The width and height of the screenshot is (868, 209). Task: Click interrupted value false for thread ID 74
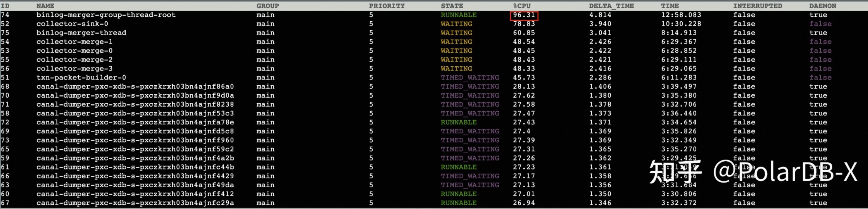[x=744, y=15]
